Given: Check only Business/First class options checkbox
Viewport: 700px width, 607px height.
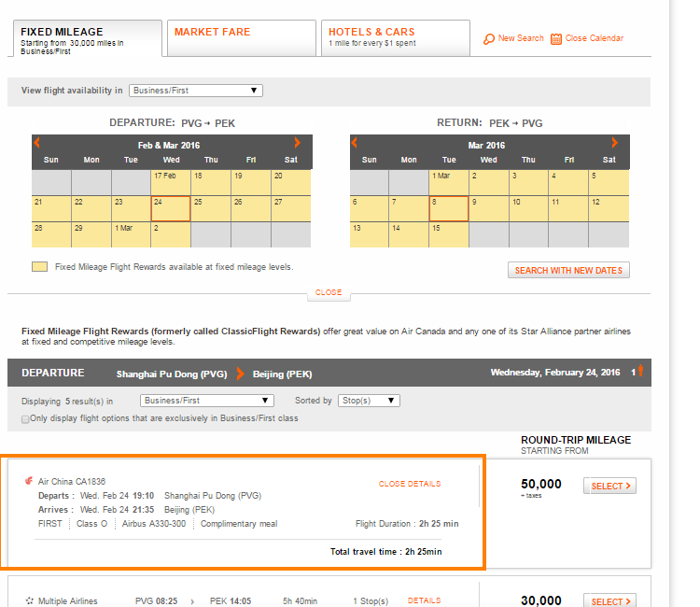Looking at the screenshot, I should click(25, 419).
